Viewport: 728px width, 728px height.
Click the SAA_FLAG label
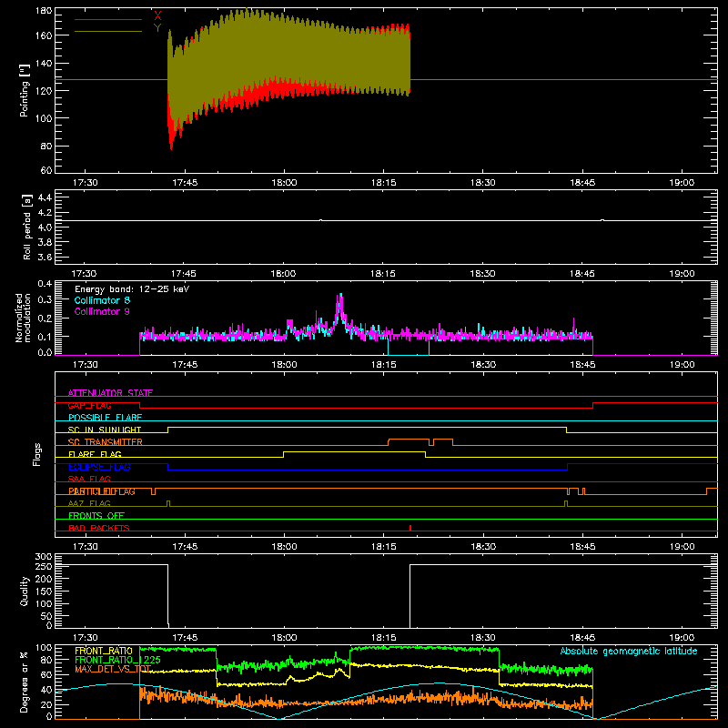click(x=89, y=480)
